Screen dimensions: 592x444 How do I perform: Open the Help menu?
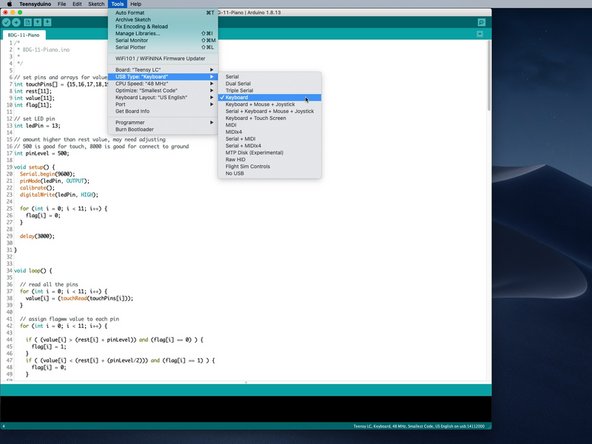(136, 4)
